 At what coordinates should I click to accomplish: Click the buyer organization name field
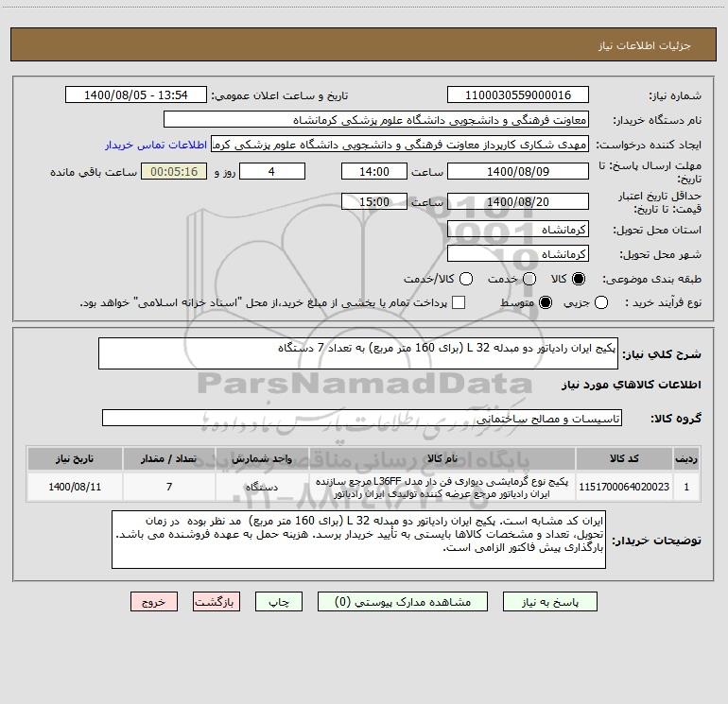tap(376, 120)
